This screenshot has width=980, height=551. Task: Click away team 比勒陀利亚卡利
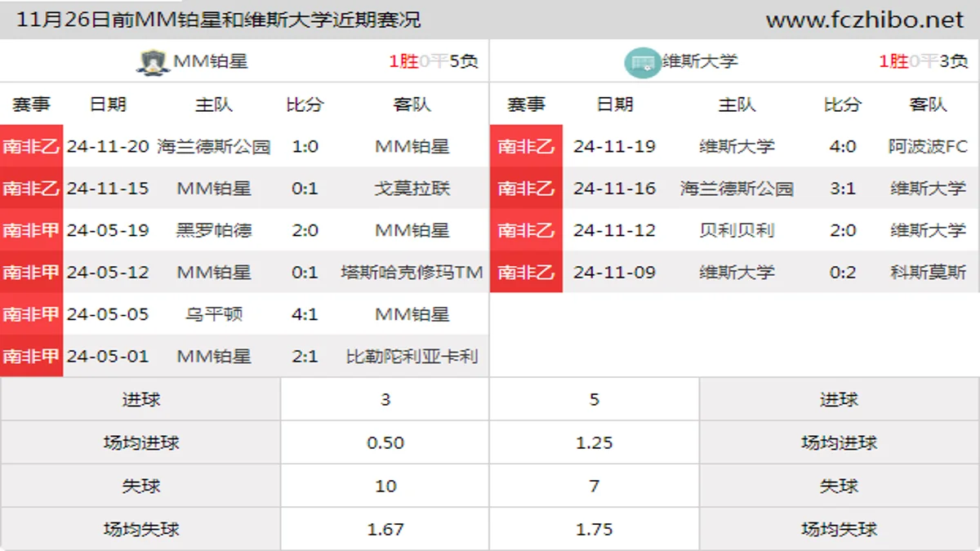[412, 356]
